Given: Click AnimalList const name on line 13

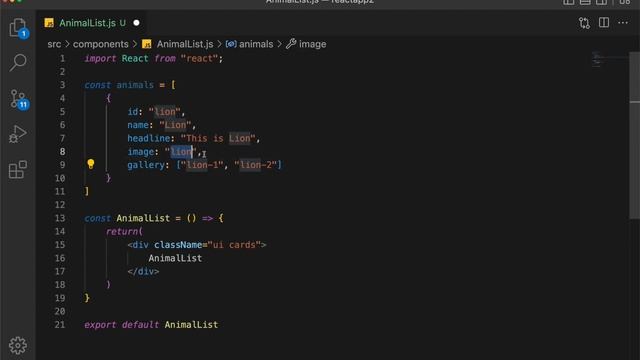Looking at the screenshot, I should tap(143, 218).
